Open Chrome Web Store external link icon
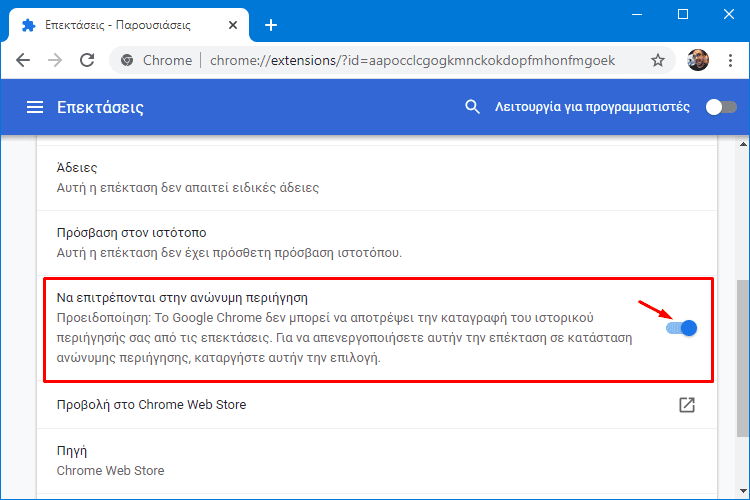This screenshot has width=750, height=500. coord(687,405)
